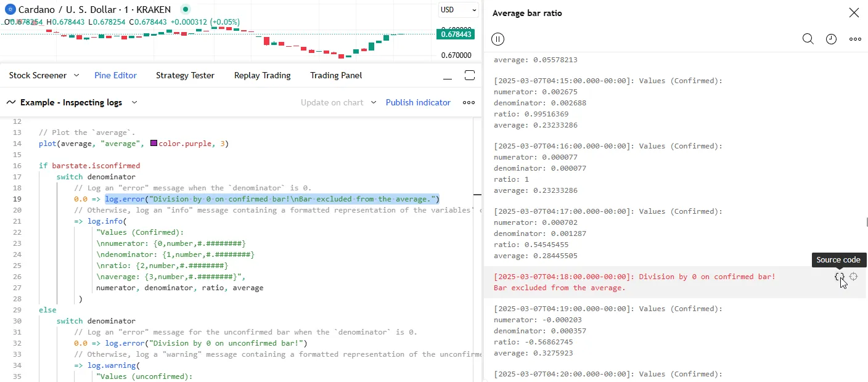Go to the Trading Panel tab
The image size is (868, 382).
tap(336, 75)
